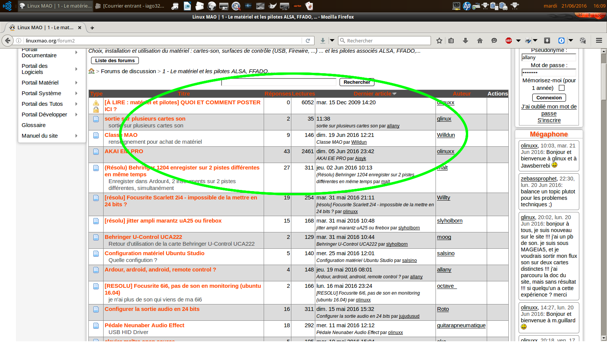Click the forum search text field
The image size is (607, 364).
pyautogui.click(x=279, y=82)
